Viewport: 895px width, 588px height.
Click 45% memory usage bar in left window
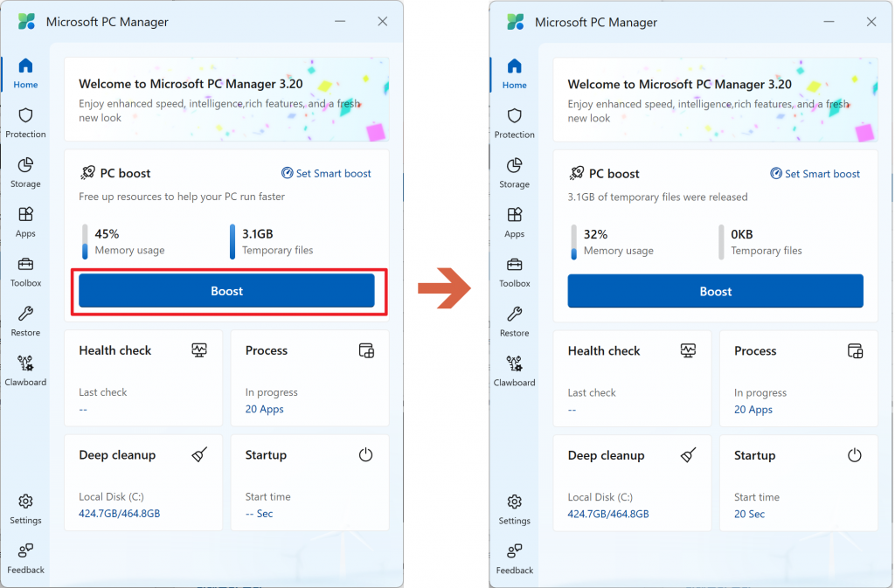85,242
